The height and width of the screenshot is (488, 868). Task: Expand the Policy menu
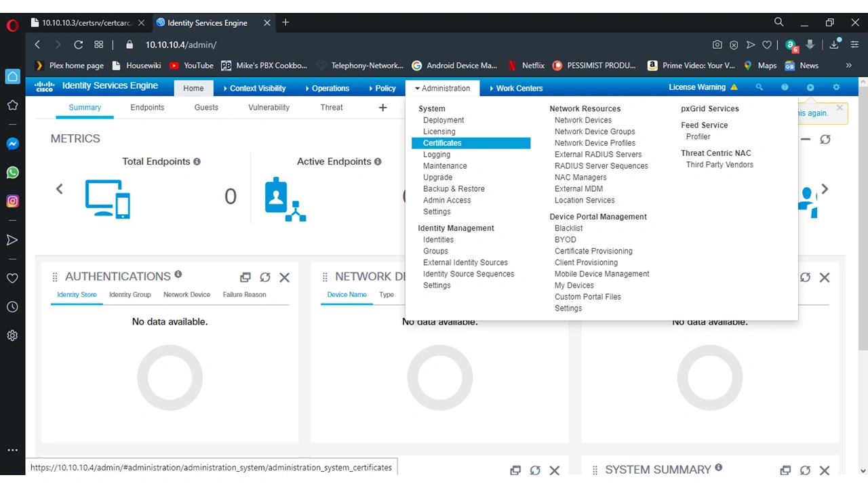coord(382,88)
